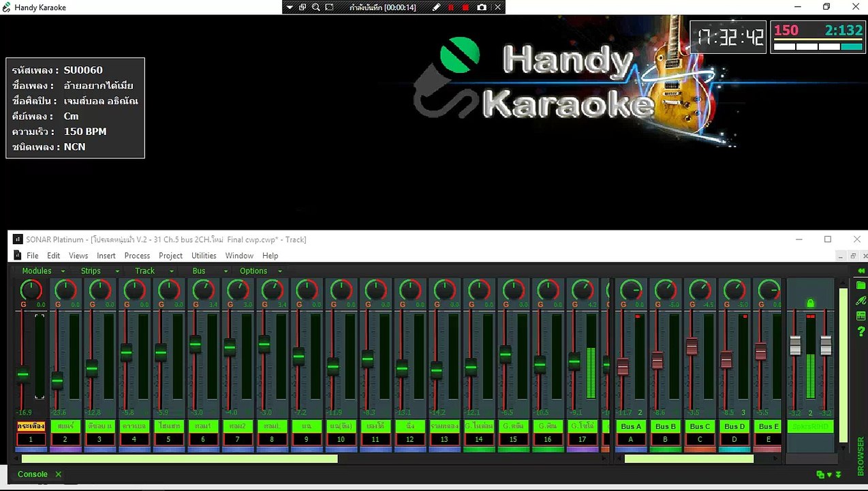The width and height of the screenshot is (868, 491).
Task: Click the magnifier zoom icon in recorder bar
Action: (315, 7)
